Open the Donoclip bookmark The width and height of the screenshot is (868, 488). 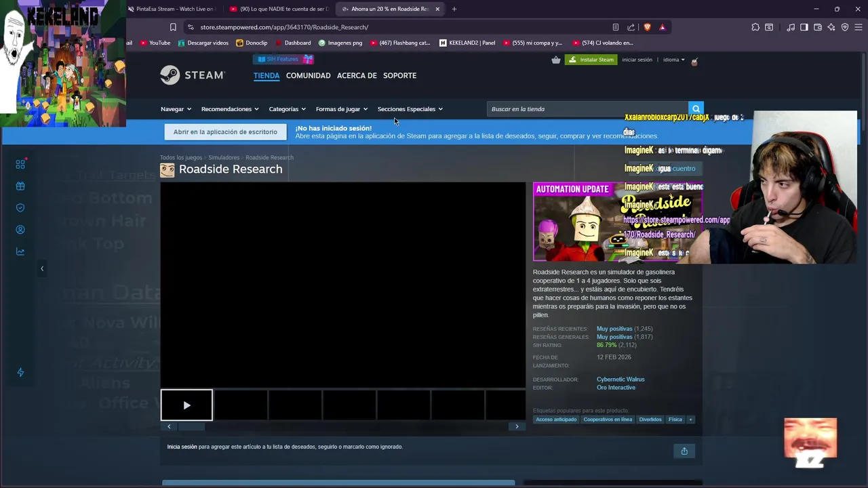[252, 43]
